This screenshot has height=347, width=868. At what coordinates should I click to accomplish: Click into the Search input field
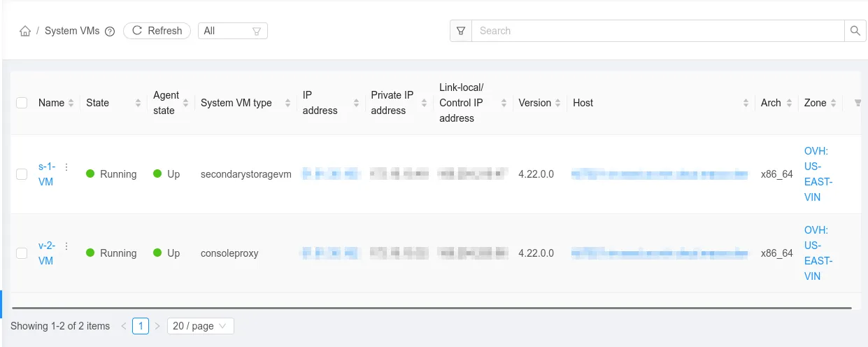pos(657,31)
